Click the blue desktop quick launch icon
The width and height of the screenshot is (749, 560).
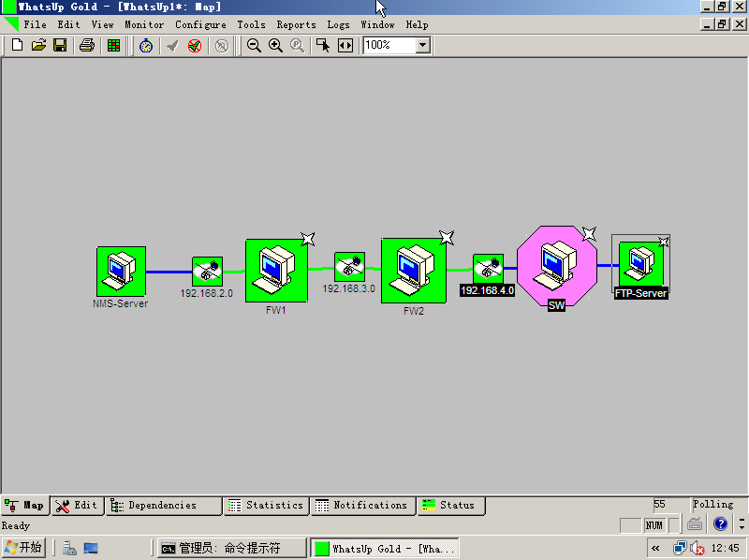tap(91, 548)
